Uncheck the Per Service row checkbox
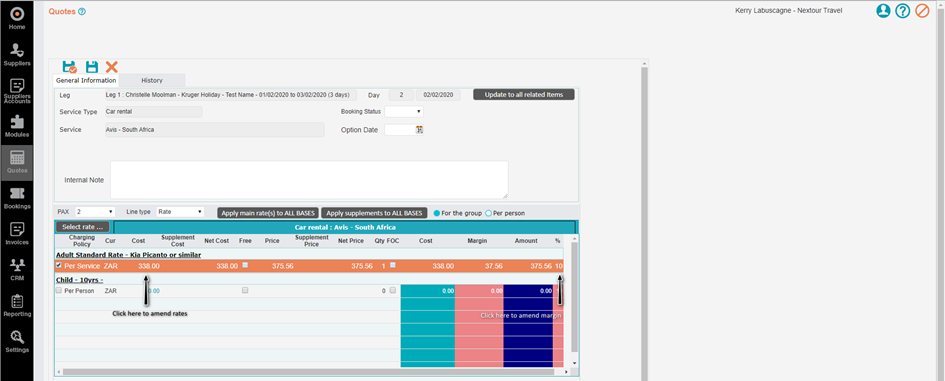The width and height of the screenshot is (945, 381). coord(58,265)
